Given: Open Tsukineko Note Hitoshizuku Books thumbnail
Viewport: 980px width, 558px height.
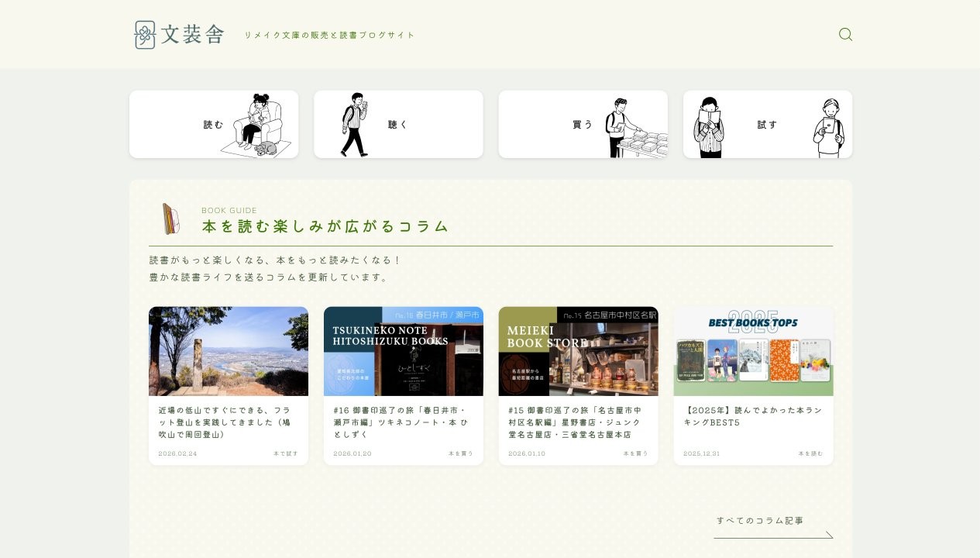Looking at the screenshot, I should pos(404,351).
